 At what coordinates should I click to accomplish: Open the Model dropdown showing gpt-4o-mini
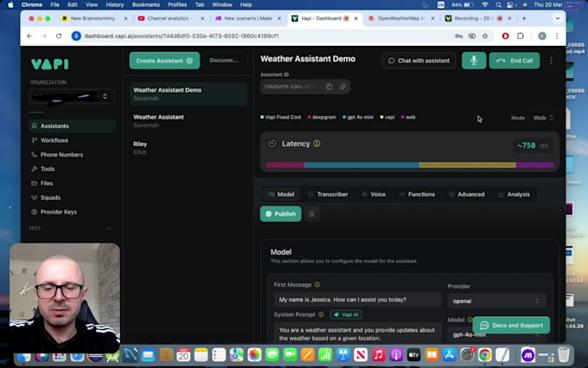click(496, 334)
